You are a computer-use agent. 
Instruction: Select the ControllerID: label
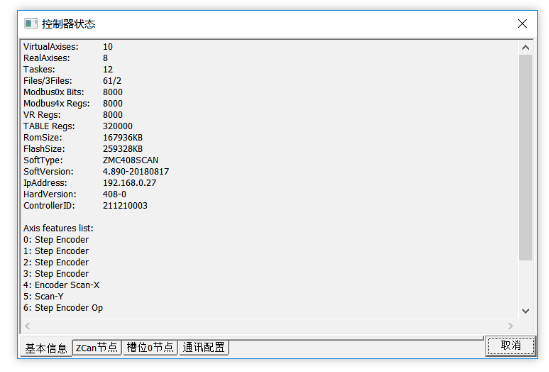pos(49,206)
